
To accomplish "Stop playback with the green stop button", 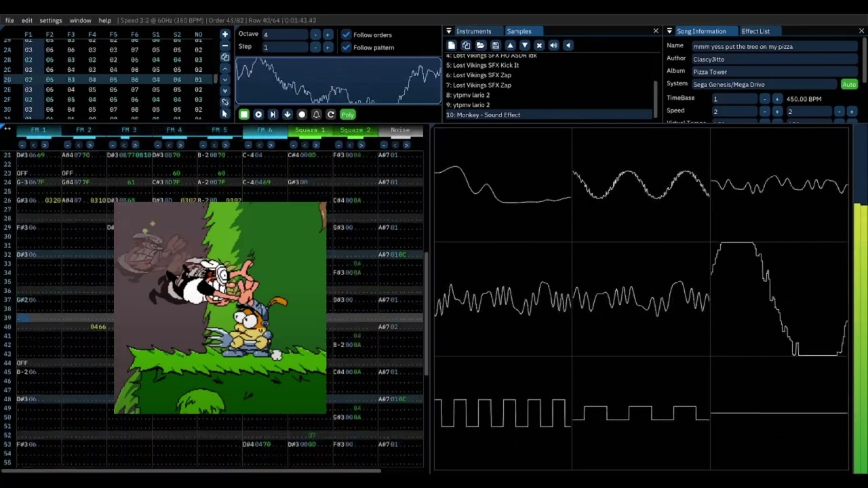I will click(x=244, y=115).
